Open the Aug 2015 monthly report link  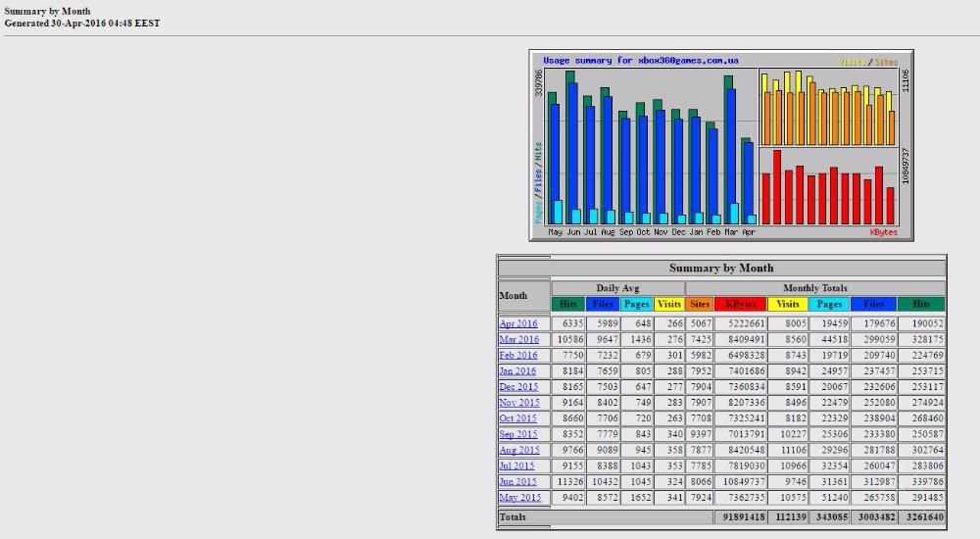(x=519, y=450)
